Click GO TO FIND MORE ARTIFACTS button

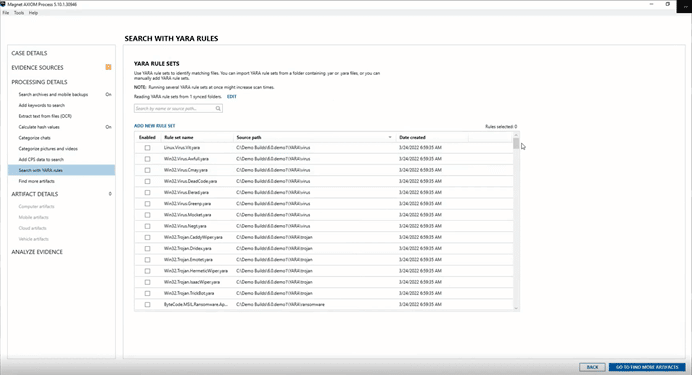click(x=647, y=367)
